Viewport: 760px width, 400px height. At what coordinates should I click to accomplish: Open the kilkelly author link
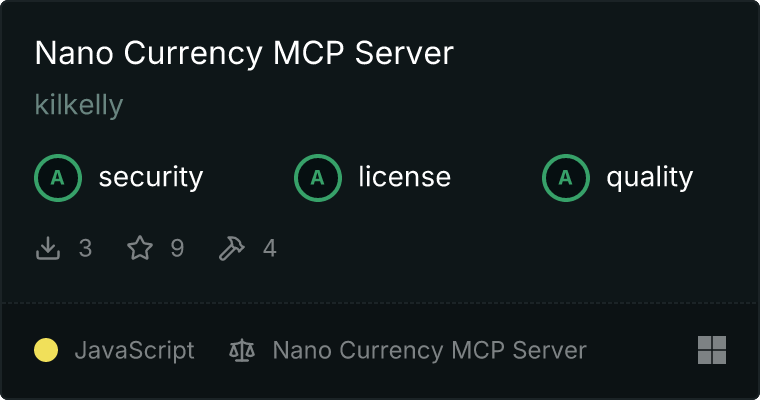tap(79, 105)
